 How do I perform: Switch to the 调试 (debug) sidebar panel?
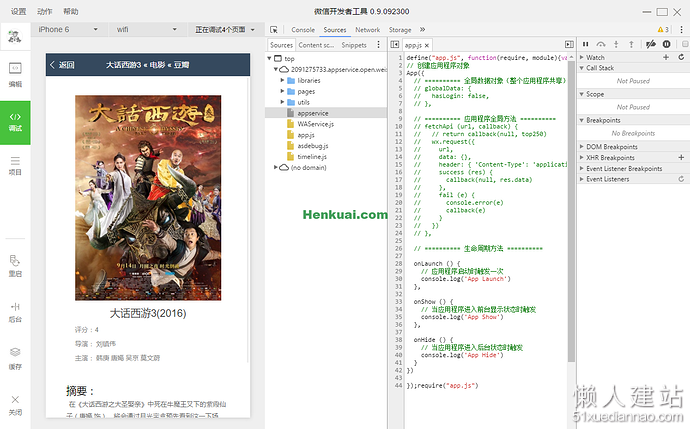tap(15, 122)
